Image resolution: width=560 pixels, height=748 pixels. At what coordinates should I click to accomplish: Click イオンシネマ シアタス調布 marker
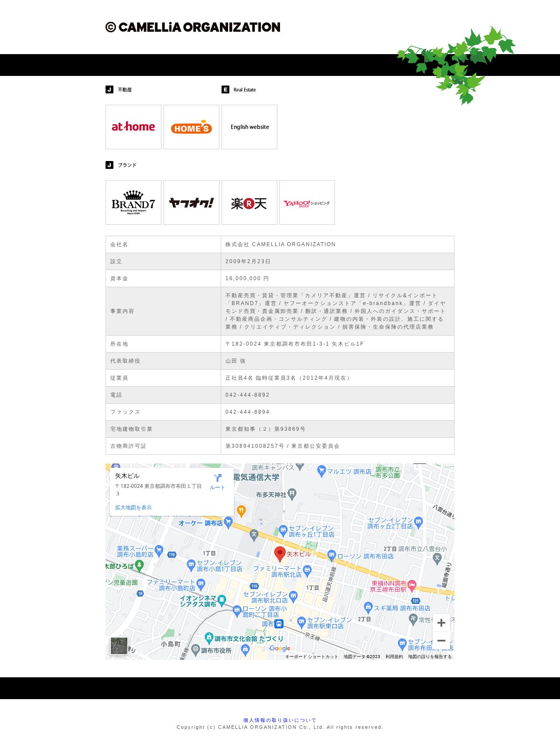222,601
